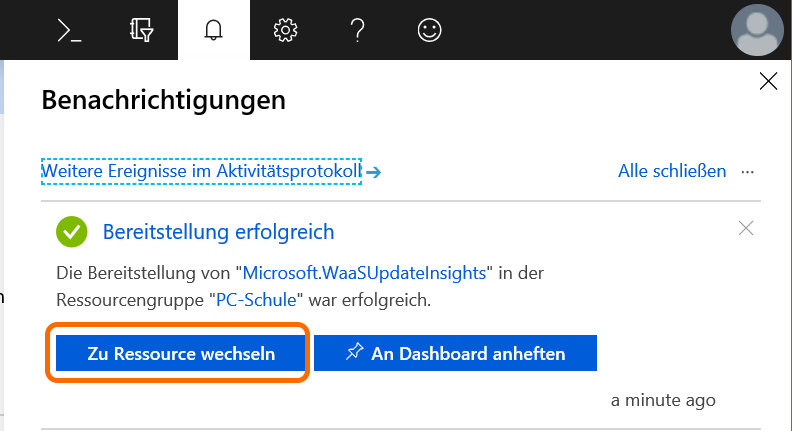
Task: Close the Benachrichtigungen panel
Action: click(x=768, y=82)
